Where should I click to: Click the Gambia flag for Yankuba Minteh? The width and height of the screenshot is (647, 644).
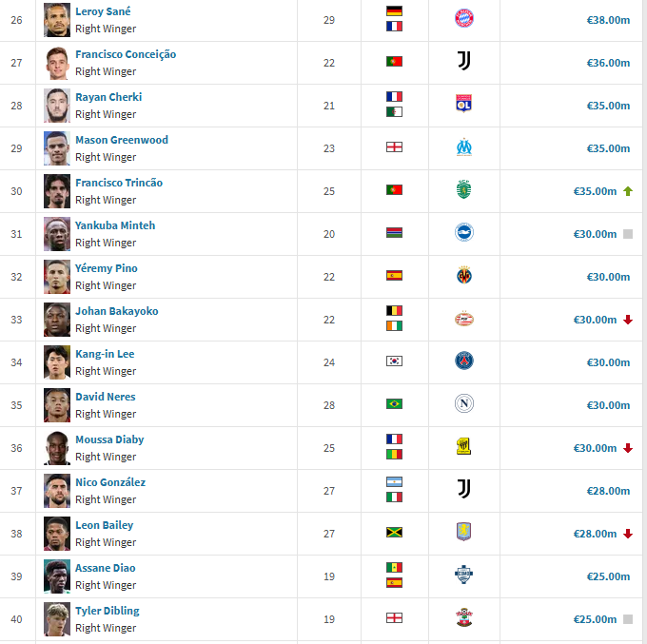(x=394, y=233)
